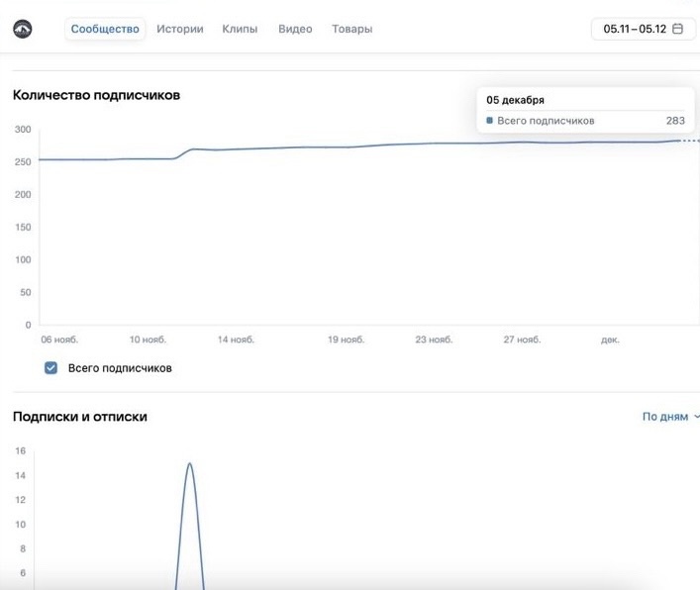Click the 14 нояб. axis label
The height and width of the screenshot is (590, 700).
236,340
